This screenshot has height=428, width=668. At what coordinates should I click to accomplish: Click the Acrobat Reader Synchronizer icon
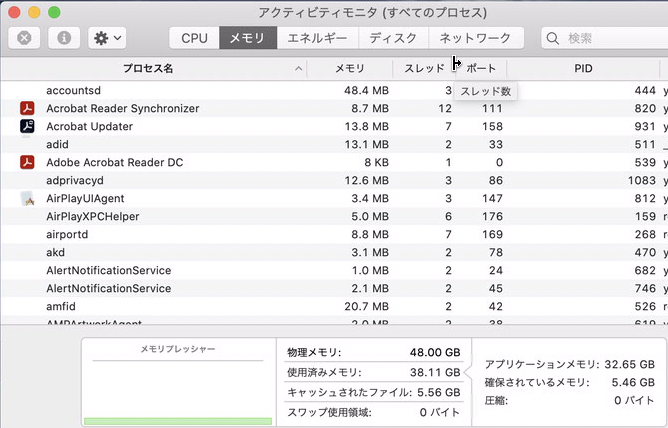coord(27,108)
